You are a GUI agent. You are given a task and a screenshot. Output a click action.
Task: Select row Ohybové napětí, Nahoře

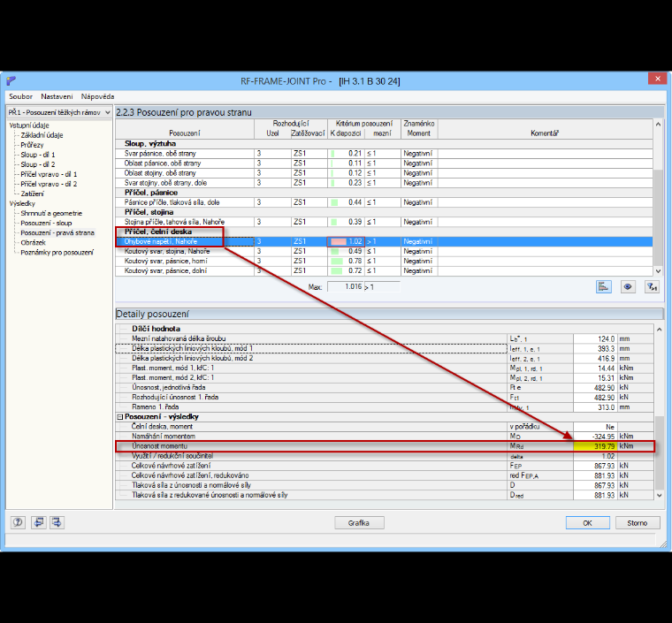(x=384, y=241)
